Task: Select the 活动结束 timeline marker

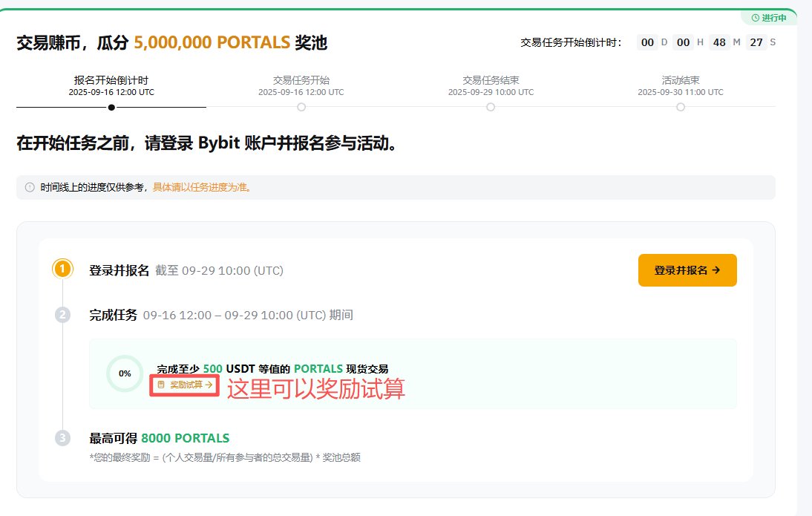Action: pos(681,107)
